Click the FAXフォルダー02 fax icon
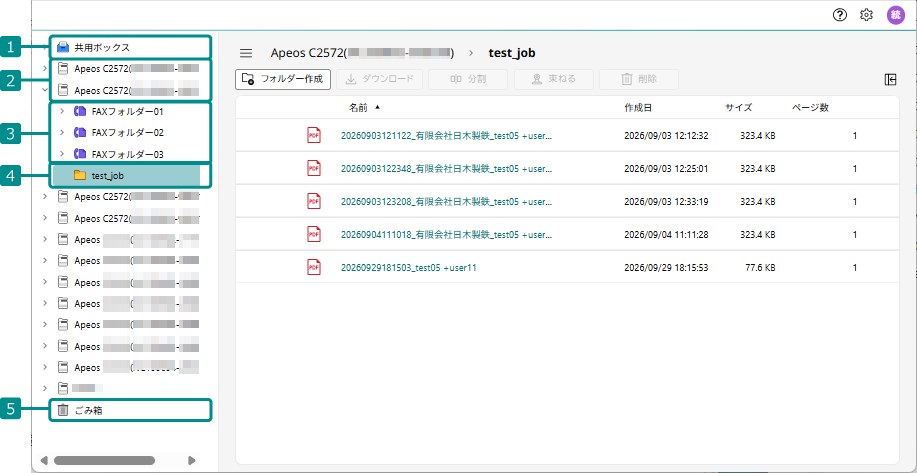Screen dimensions: 917x473 click(x=80, y=133)
